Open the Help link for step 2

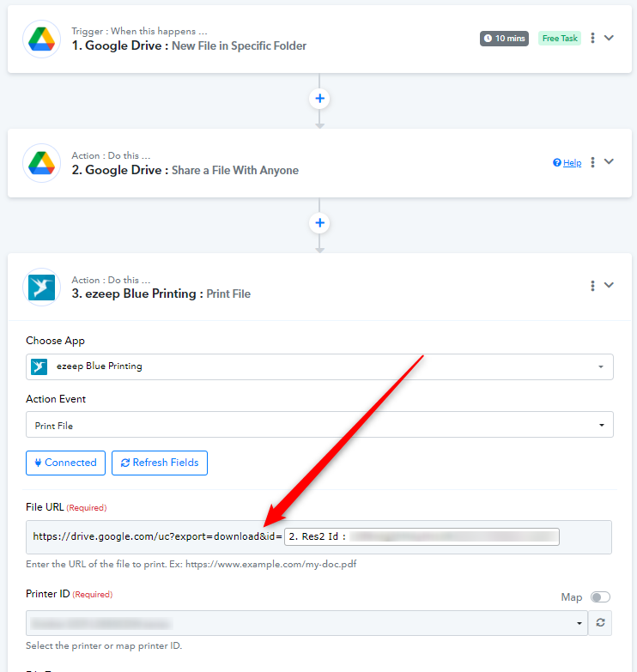(x=567, y=163)
